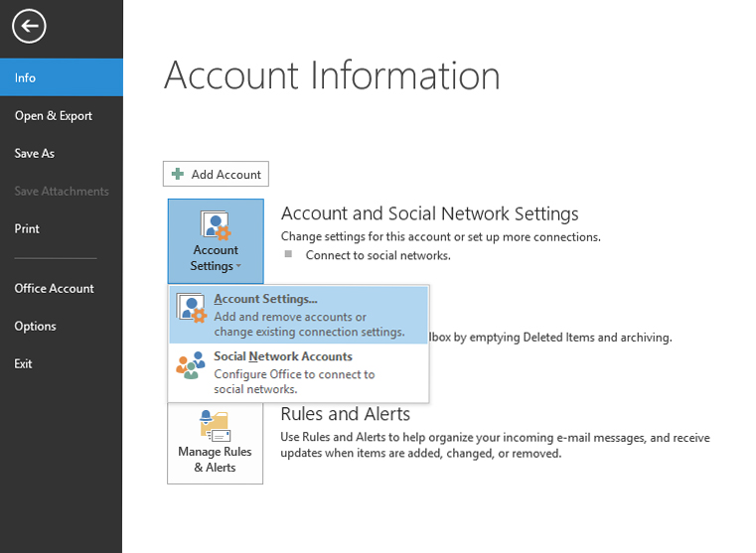Image resolution: width=756 pixels, height=553 pixels.
Task: Click Exit in the sidebar
Action: point(62,363)
